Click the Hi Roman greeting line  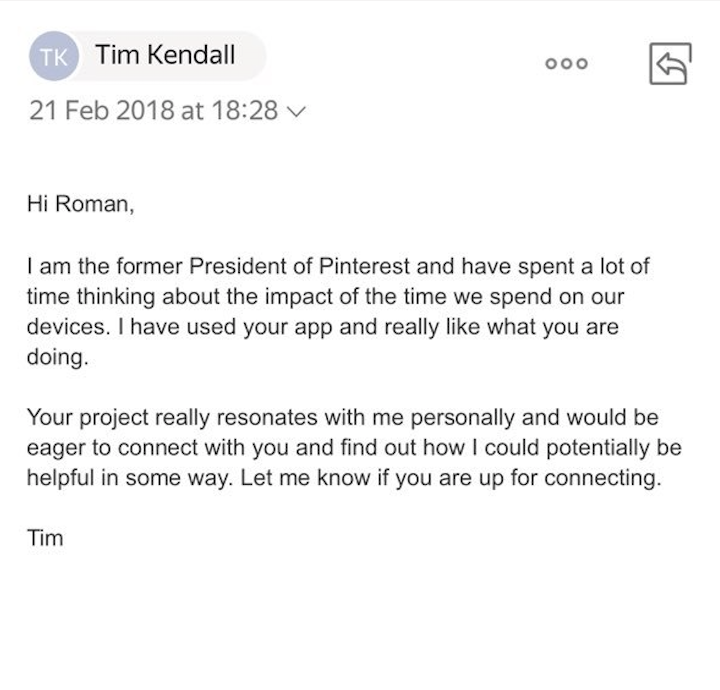80,204
